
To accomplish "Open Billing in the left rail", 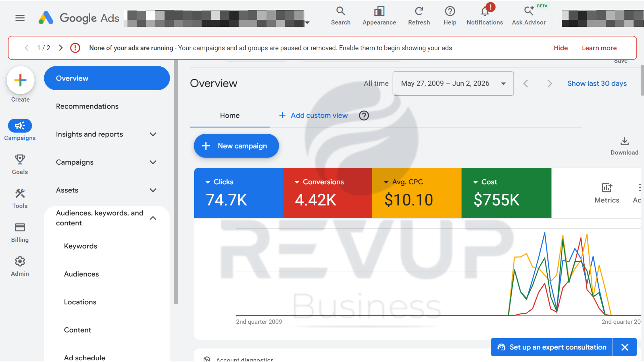I will pyautogui.click(x=20, y=233).
